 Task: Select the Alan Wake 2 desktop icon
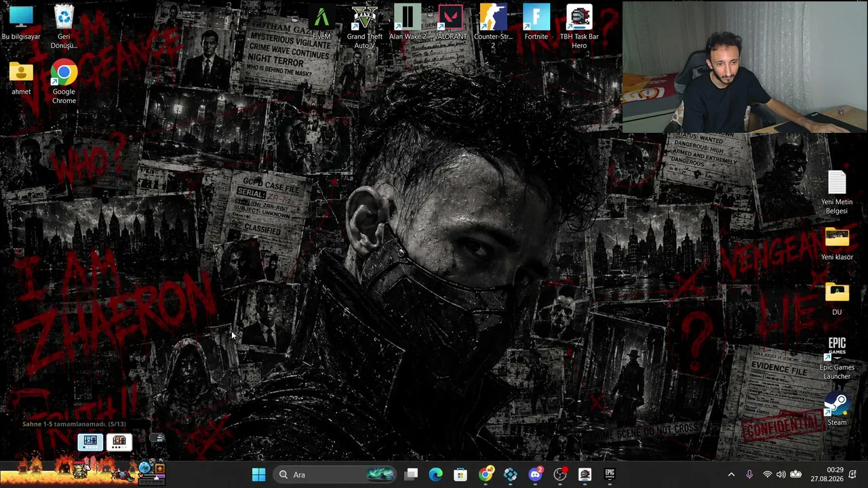tap(408, 22)
